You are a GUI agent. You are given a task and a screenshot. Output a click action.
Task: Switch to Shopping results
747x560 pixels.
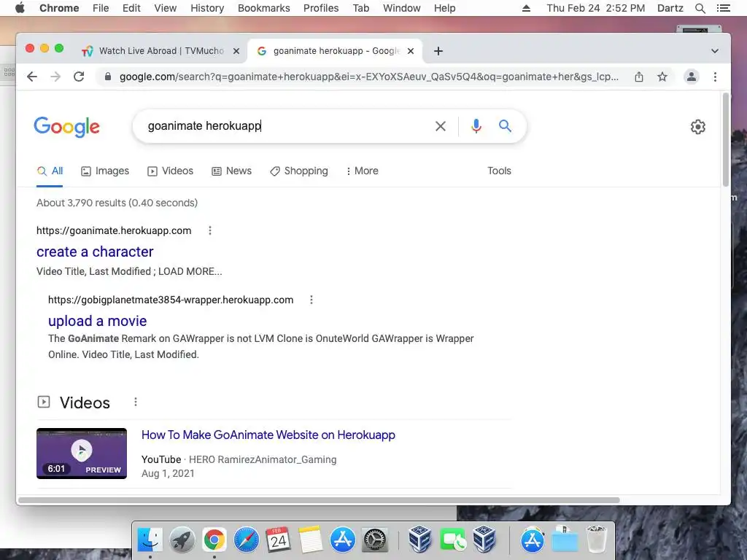(x=299, y=171)
